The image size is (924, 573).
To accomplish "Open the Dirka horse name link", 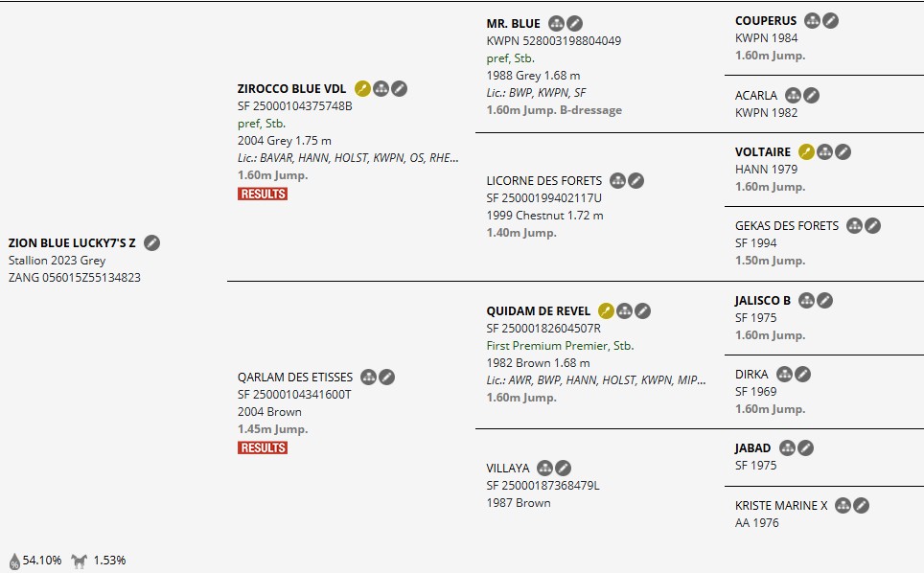I will (751, 375).
